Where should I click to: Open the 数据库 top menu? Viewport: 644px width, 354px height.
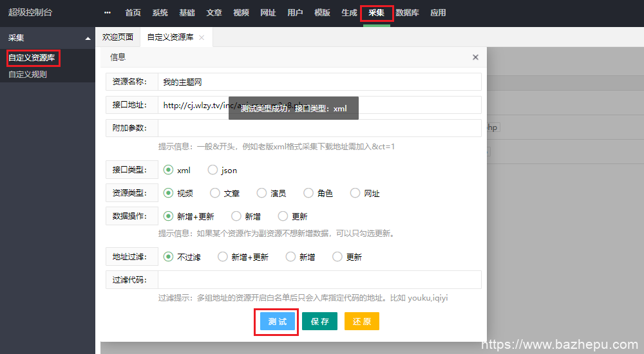tap(406, 13)
